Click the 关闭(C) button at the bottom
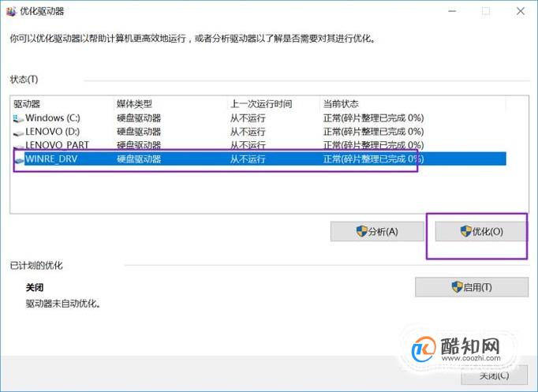The width and height of the screenshot is (538, 392). coord(494,376)
